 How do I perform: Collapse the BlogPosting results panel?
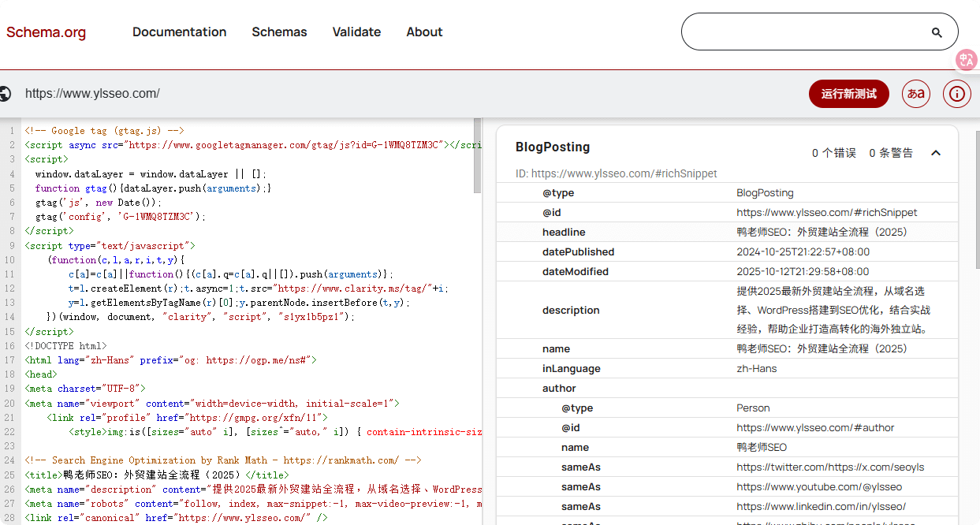point(936,153)
